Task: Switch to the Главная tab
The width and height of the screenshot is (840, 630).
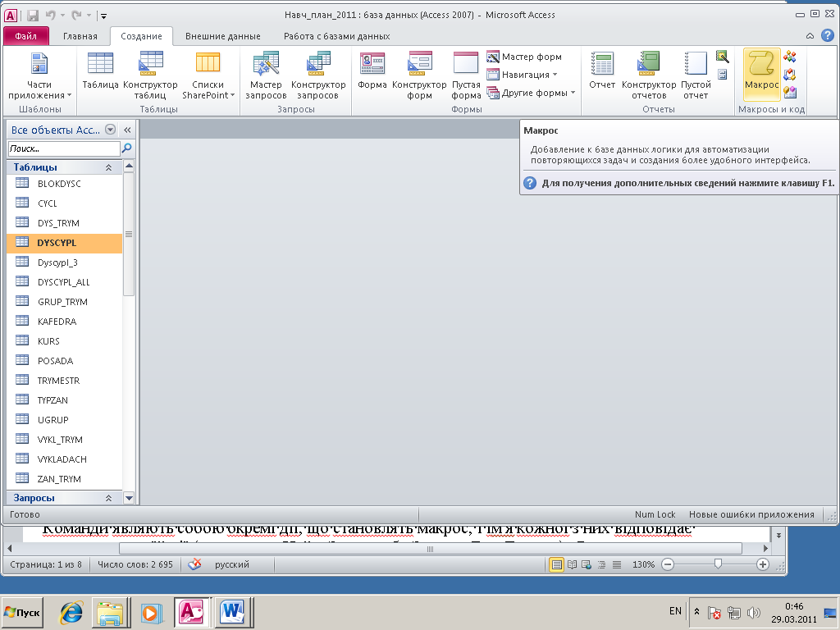Action: click(80, 36)
